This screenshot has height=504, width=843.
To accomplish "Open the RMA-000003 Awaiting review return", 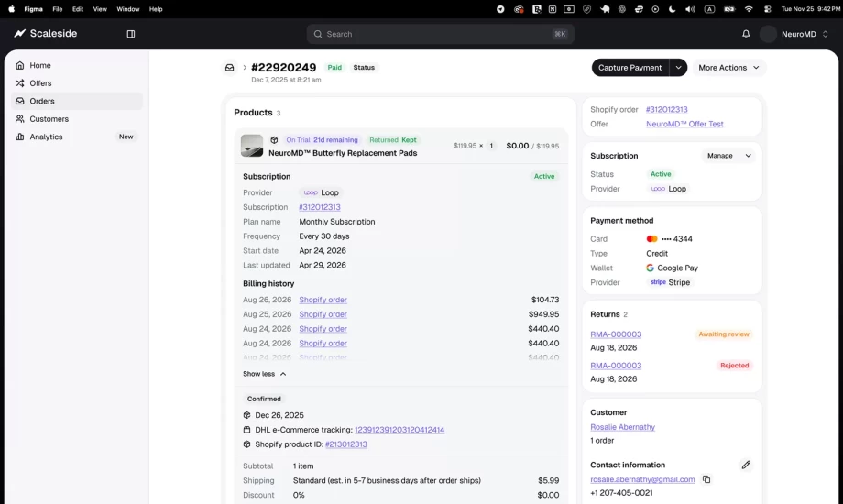I will click(616, 334).
